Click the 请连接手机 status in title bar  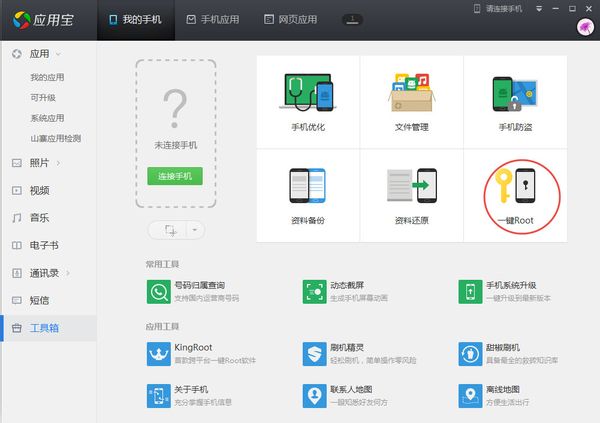(498, 8)
